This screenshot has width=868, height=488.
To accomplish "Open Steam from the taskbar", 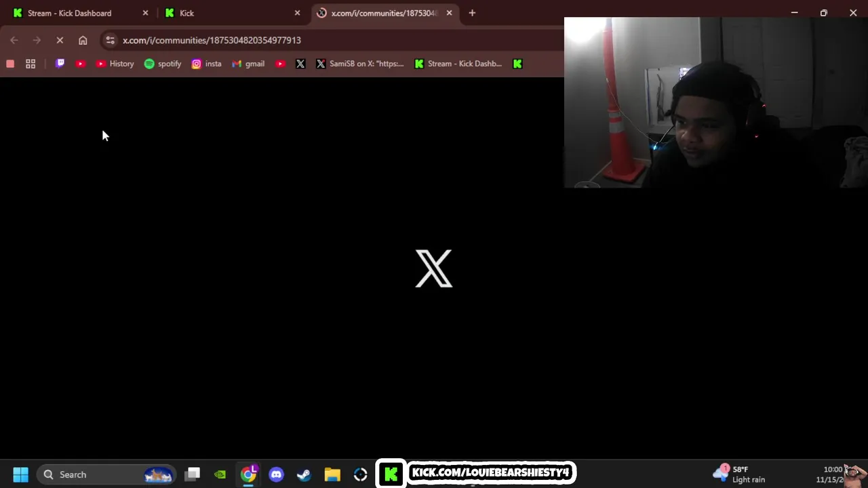I will [x=304, y=474].
